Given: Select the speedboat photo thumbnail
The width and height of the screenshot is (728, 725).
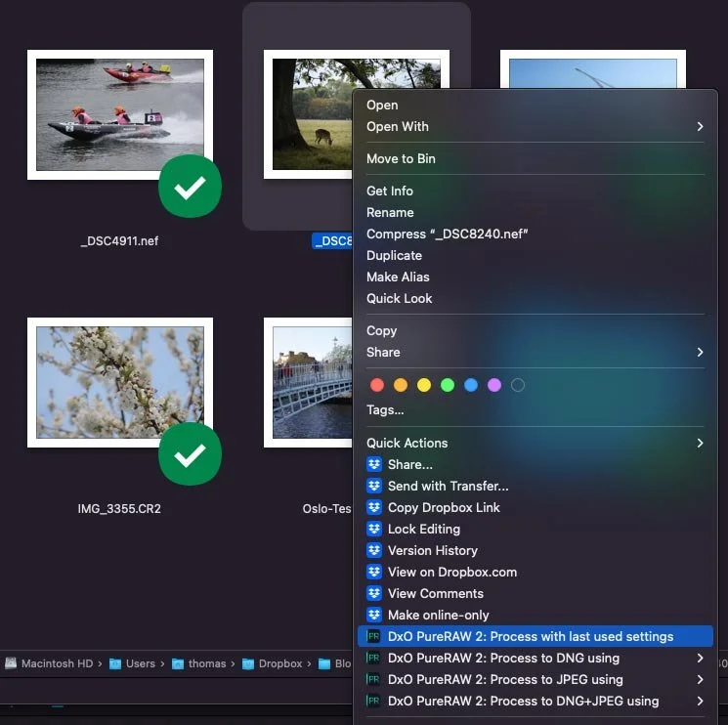Looking at the screenshot, I should [x=120, y=114].
